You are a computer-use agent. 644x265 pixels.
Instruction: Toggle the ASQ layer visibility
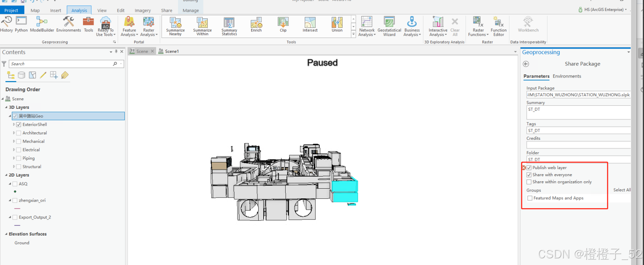[x=15, y=184]
